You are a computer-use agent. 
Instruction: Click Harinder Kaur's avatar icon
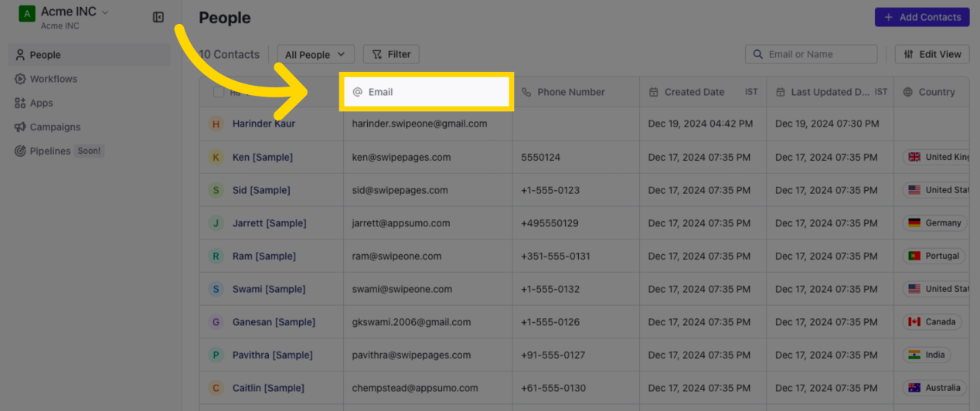pos(216,124)
